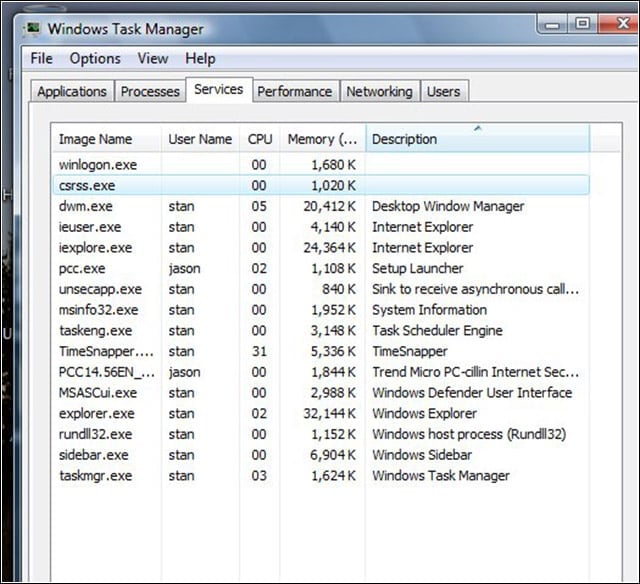Sort by User Name column header
Viewport: 640px width, 584px height.
tap(200, 139)
